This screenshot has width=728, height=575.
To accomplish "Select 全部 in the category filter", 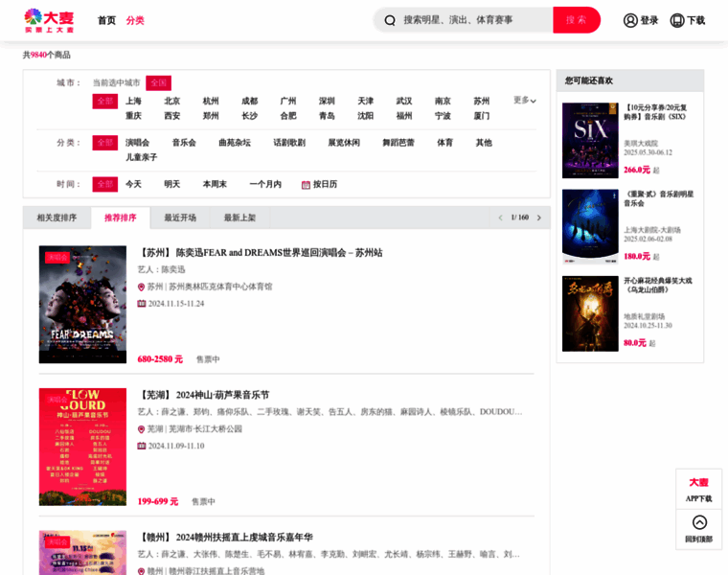I will pyautogui.click(x=105, y=143).
